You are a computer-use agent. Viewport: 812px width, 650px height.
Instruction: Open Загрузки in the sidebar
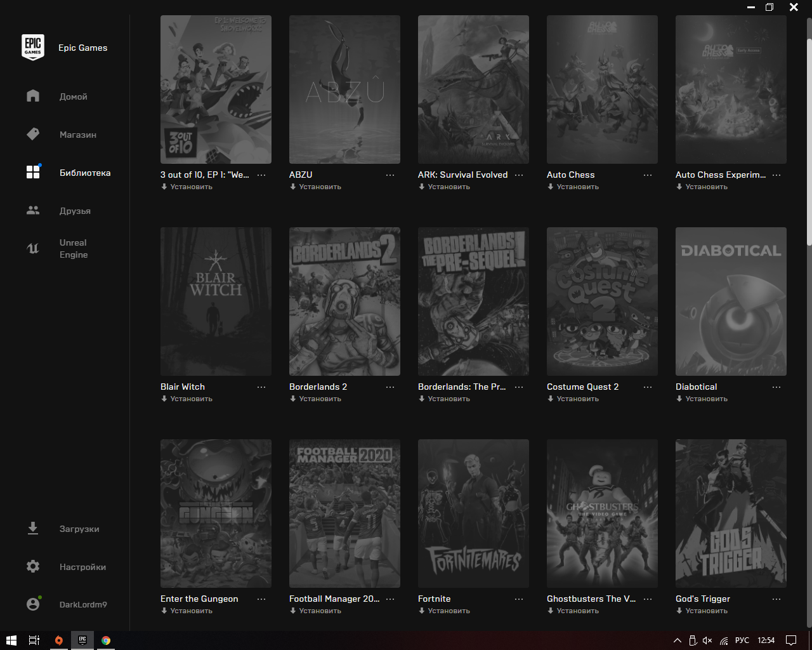point(79,529)
